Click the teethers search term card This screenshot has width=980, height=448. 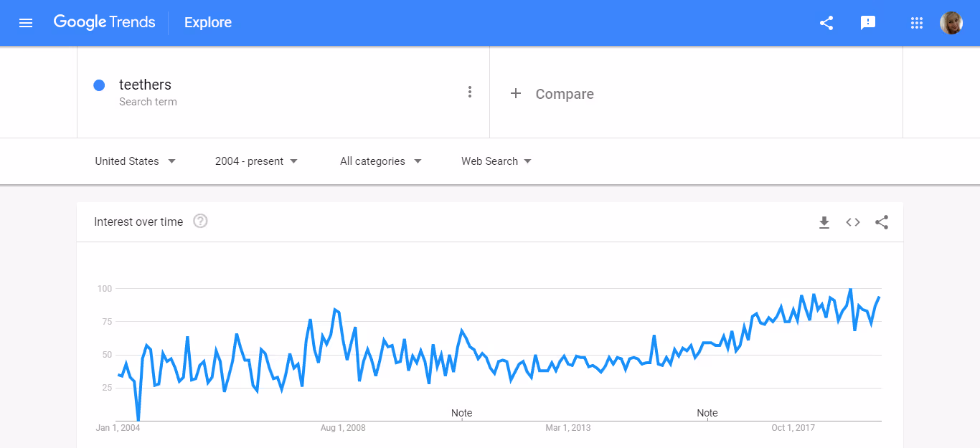[145, 85]
